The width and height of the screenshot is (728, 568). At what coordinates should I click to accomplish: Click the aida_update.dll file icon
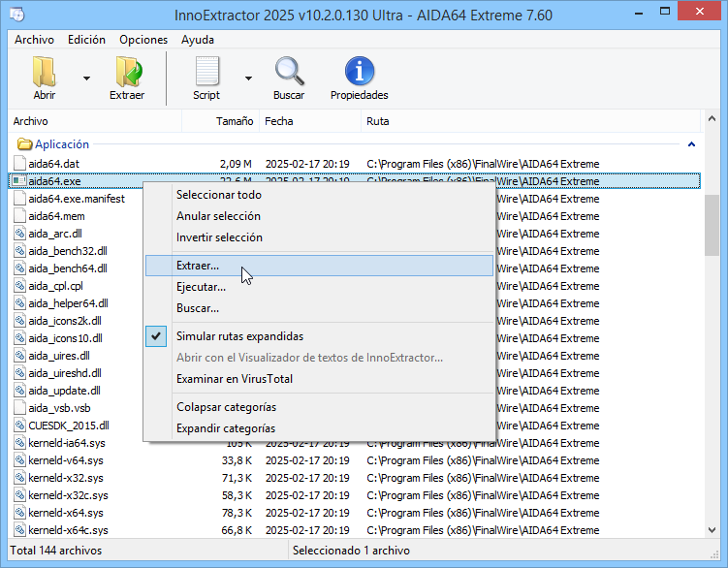[19, 391]
